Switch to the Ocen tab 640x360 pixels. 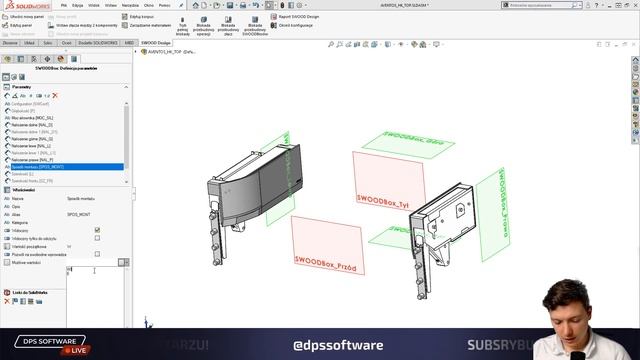[66, 43]
